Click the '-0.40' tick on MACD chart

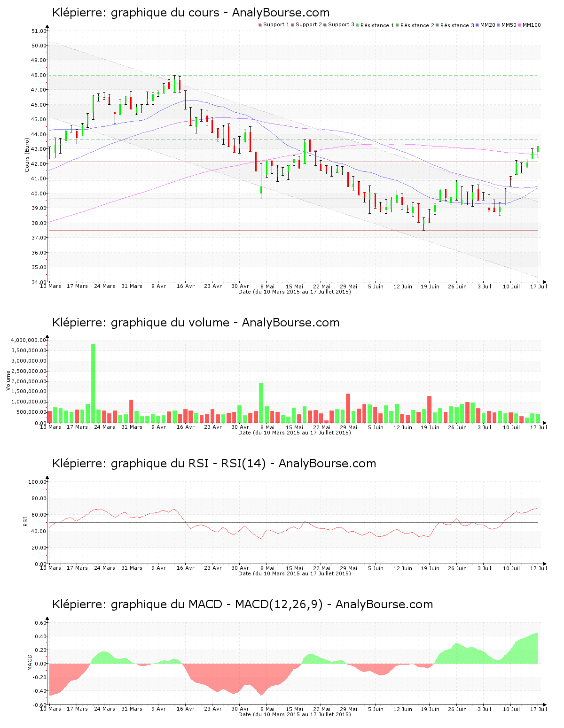coord(39,691)
